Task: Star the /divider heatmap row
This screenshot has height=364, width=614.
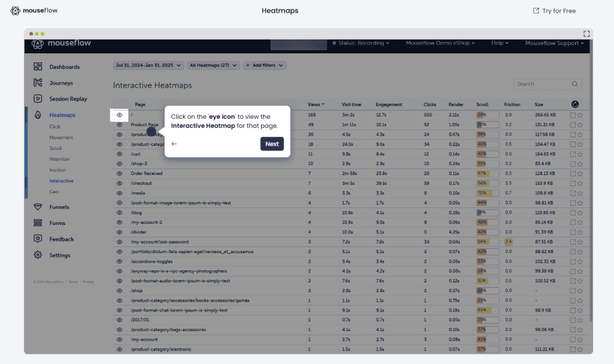Action: click(x=580, y=232)
